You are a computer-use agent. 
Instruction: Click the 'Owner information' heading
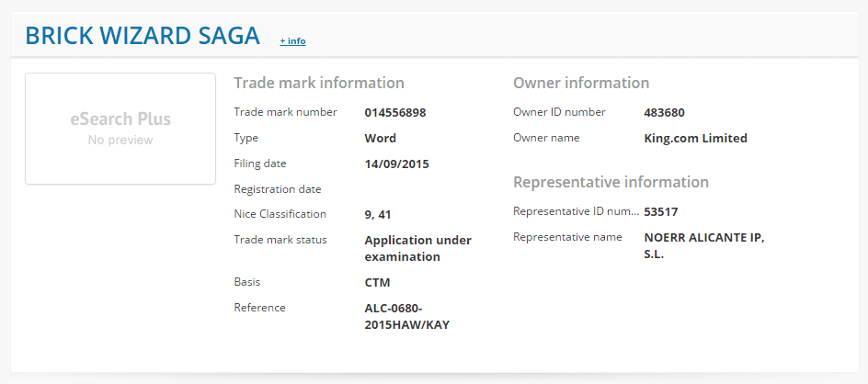coord(581,83)
